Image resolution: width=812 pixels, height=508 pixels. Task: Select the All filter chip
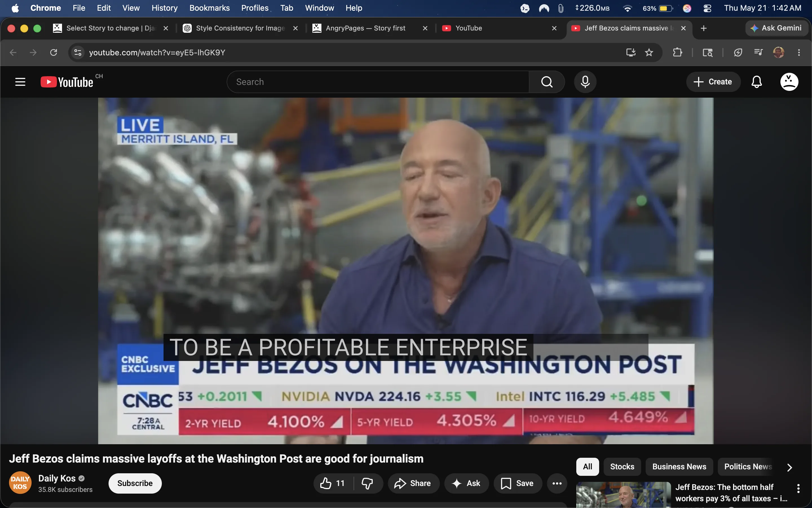point(588,467)
